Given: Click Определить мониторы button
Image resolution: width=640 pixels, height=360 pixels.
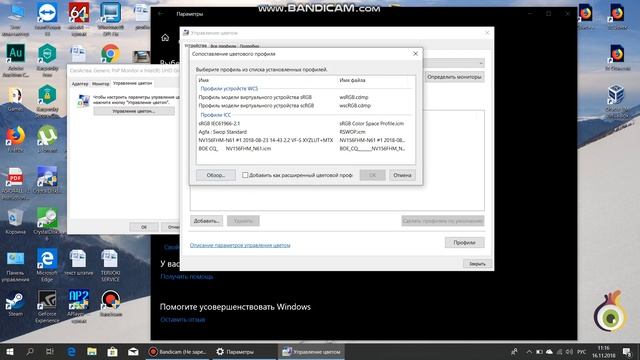Looking at the screenshot, I should tap(454, 77).
